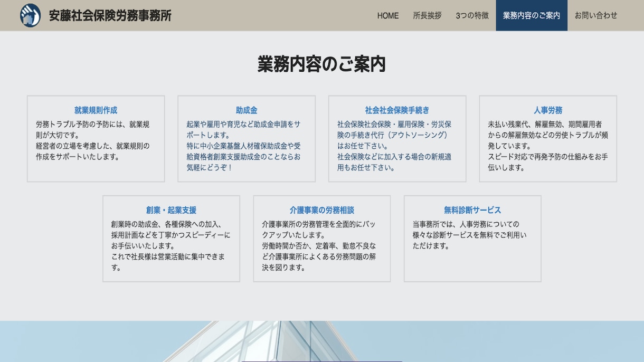The width and height of the screenshot is (644, 362).
Task: Click the text 起業や雇用や育児など助成金申請をサ
Action: click(243, 125)
